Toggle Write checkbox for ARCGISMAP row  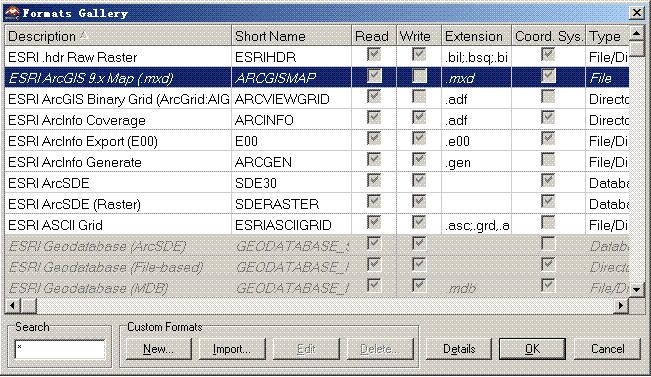419,76
